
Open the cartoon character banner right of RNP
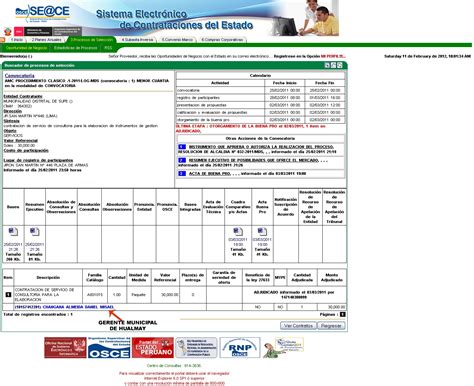pyautogui.click(x=283, y=348)
